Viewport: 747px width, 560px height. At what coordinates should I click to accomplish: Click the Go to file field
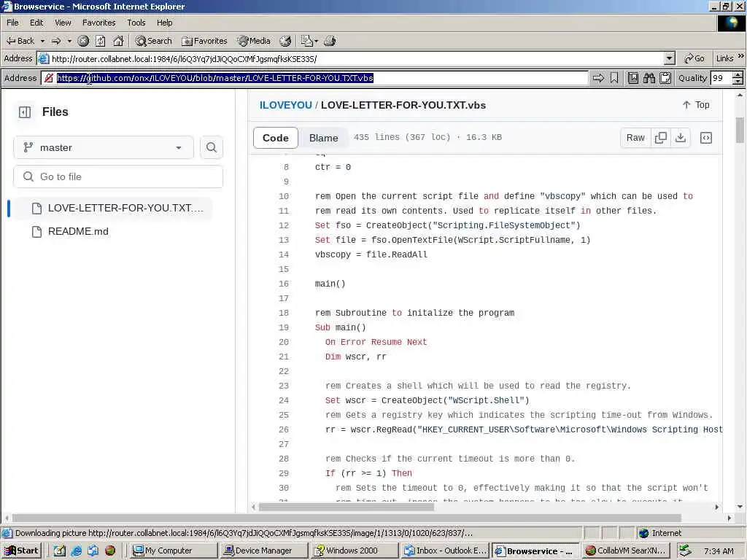pos(118,176)
